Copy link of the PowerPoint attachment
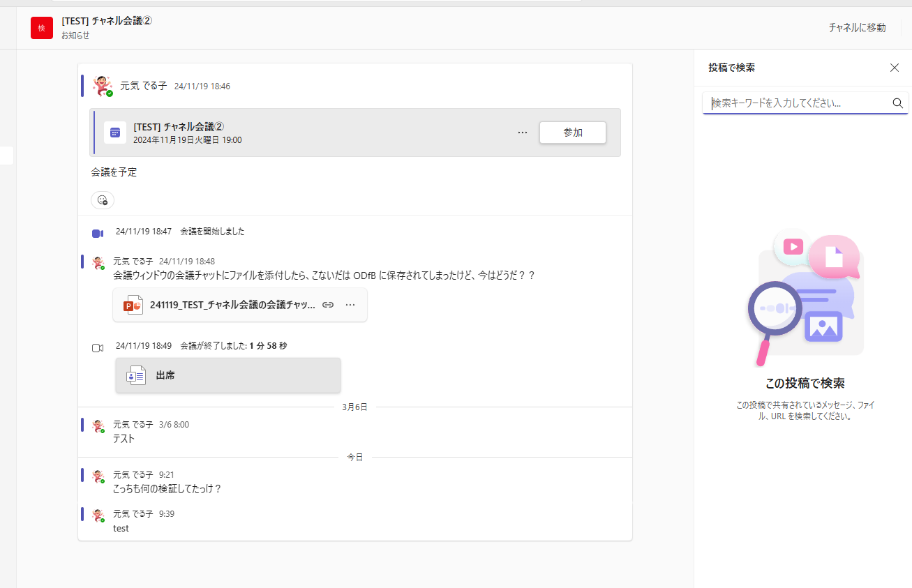The height and width of the screenshot is (588, 912). coord(328,305)
